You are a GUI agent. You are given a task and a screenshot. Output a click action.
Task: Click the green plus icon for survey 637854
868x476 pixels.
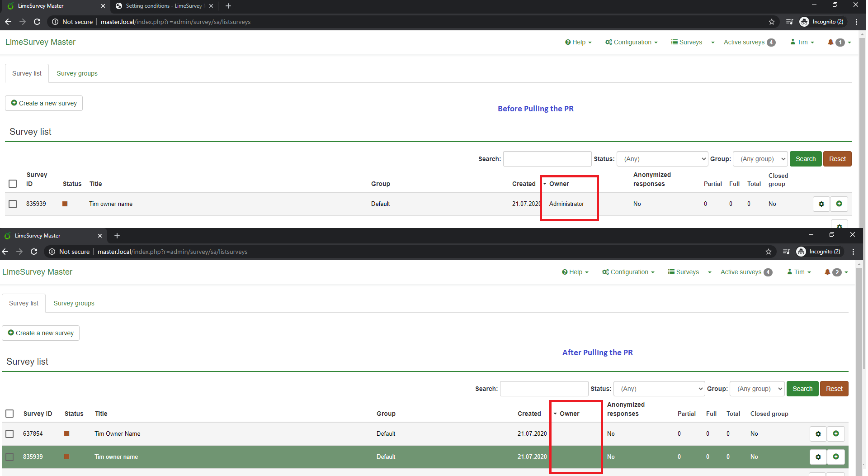pyautogui.click(x=836, y=434)
